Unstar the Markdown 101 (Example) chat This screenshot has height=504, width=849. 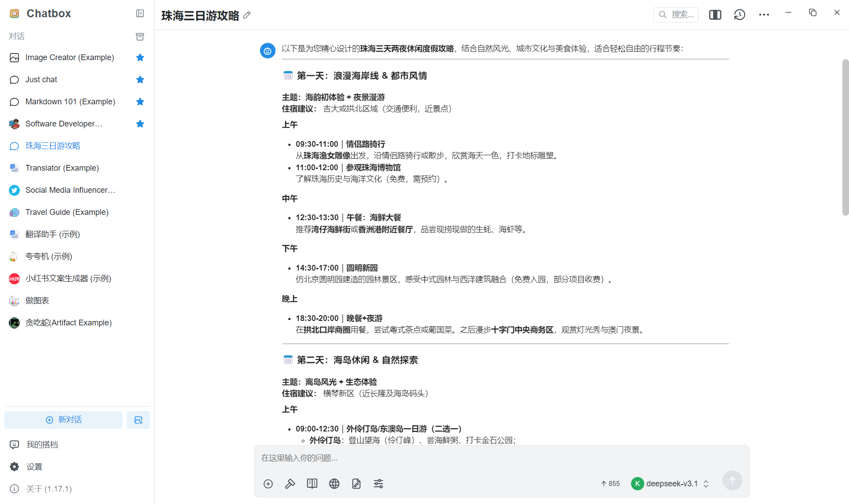coord(140,102)
